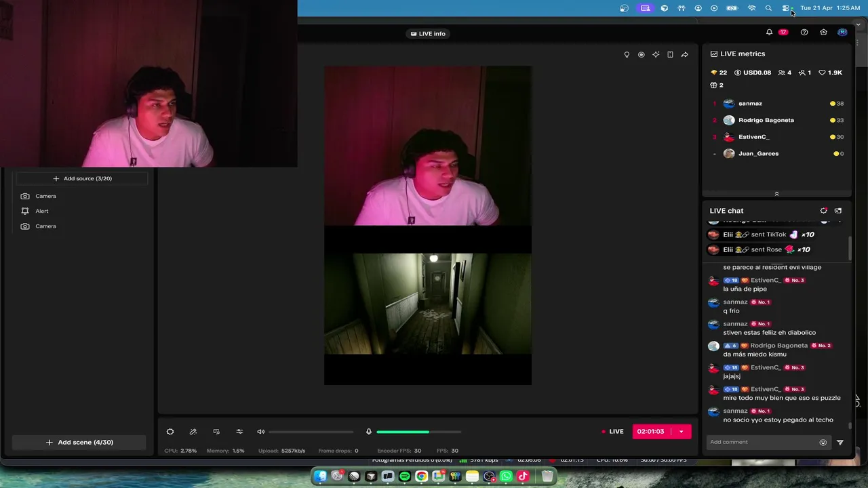Open Google Chrome from the Dock
Image resolution: width=868 pixels, height=488 pixels.
tap(422, 476)
